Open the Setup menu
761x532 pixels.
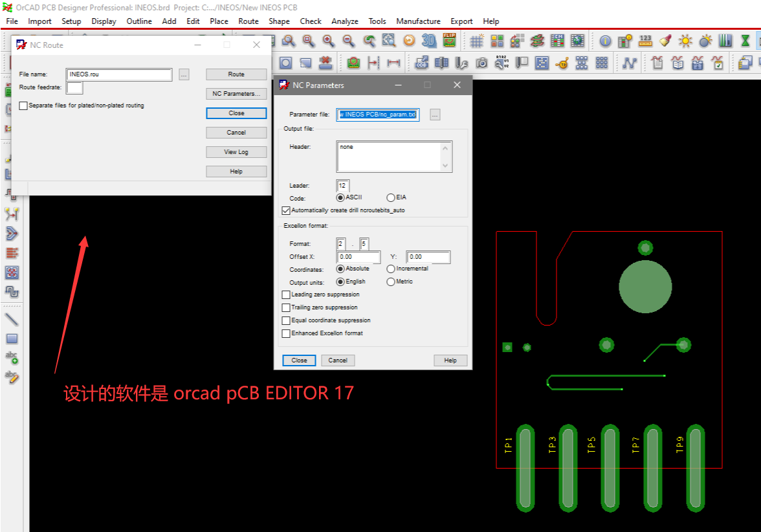71,21
